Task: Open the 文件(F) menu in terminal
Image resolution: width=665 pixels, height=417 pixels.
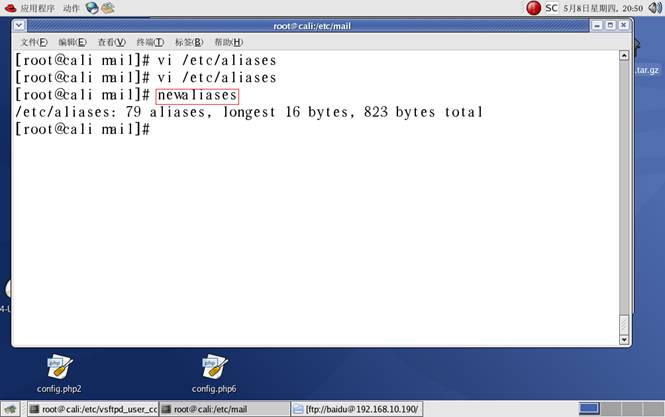Action: coord(34,42)
